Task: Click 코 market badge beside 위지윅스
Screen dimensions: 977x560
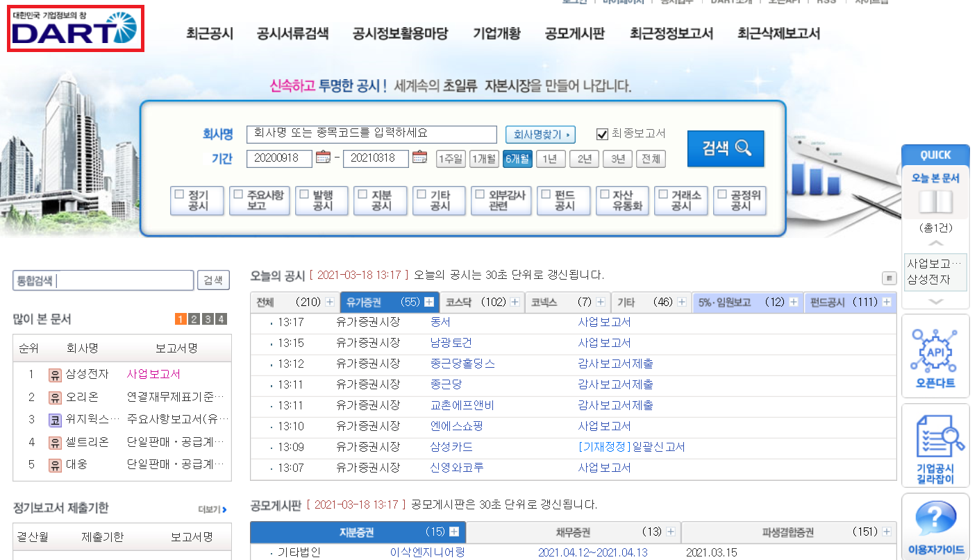Action: (x=55, y=420)
